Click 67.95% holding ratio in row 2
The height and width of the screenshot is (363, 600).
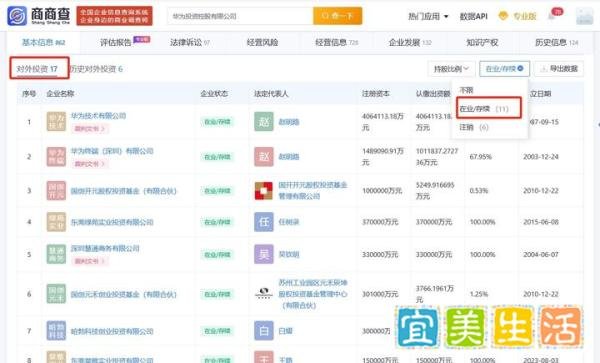tap(481, 157)
